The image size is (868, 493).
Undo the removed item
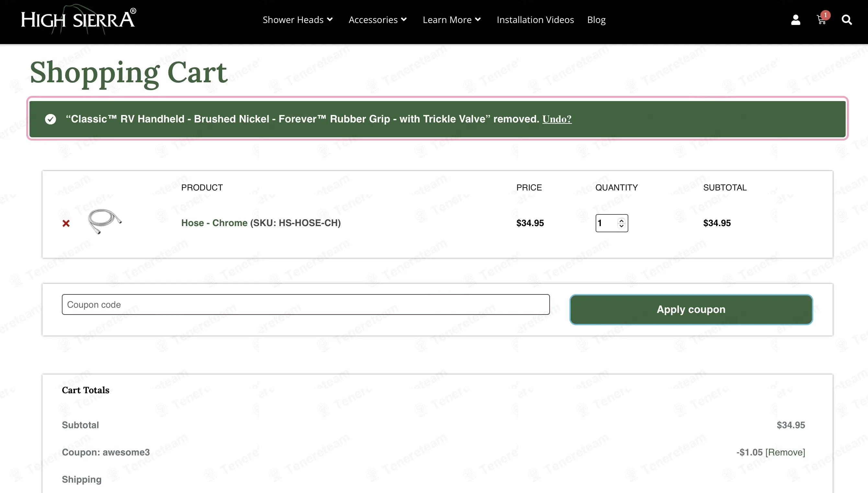(557, 119)
